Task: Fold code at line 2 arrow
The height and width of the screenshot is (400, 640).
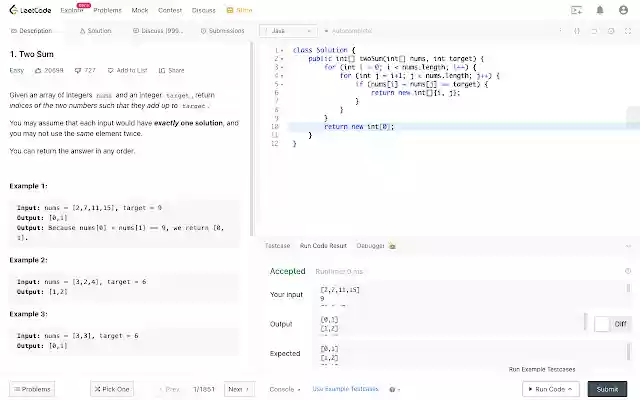Action: click(282, 59)
